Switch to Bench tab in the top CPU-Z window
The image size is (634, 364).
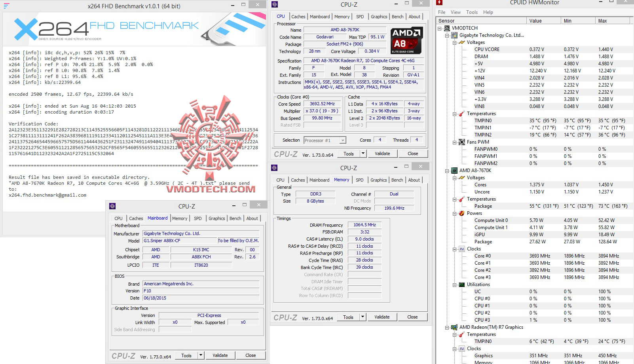[x=398, y=17]
